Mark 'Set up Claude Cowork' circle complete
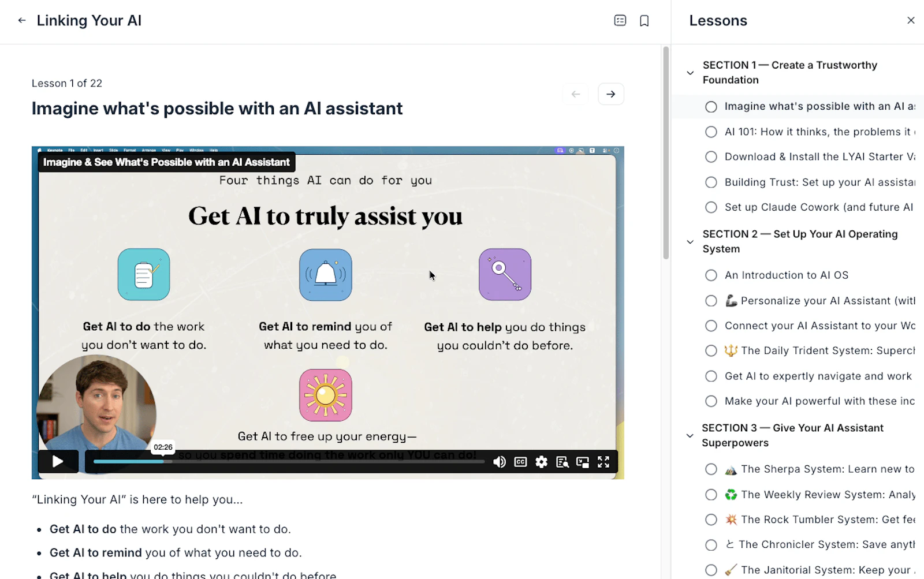Viewport: 924px width, 579px height. (711, 207)
